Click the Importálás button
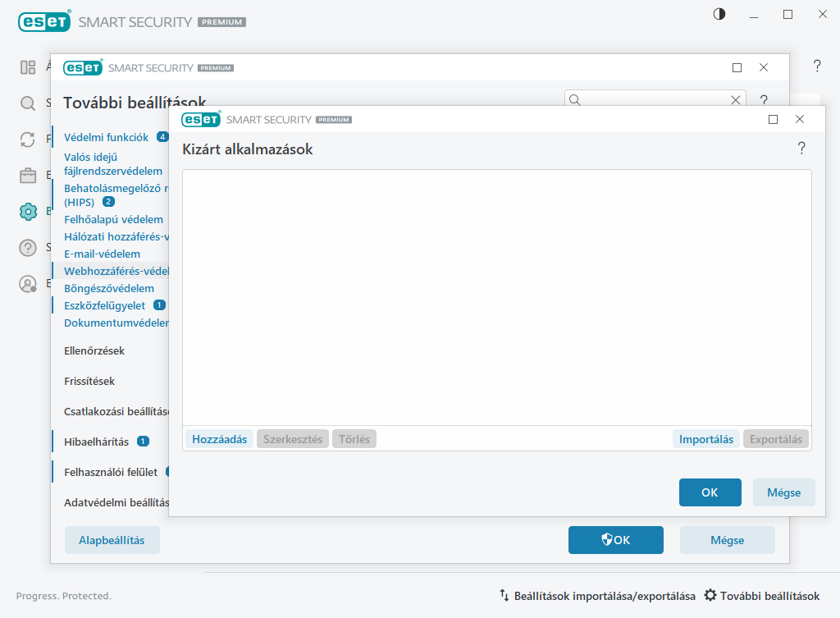840x618 pixels. [705, 439]
